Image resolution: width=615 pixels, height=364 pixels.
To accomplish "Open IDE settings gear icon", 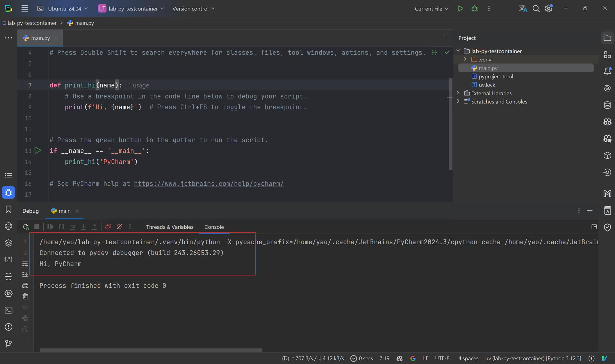I will pyautogui.click(x=549, y=9).
